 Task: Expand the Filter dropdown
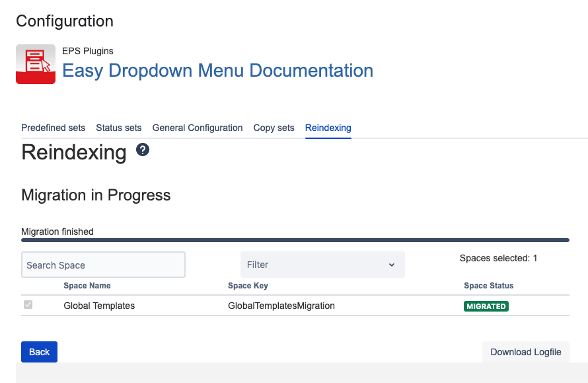(322, 265)
